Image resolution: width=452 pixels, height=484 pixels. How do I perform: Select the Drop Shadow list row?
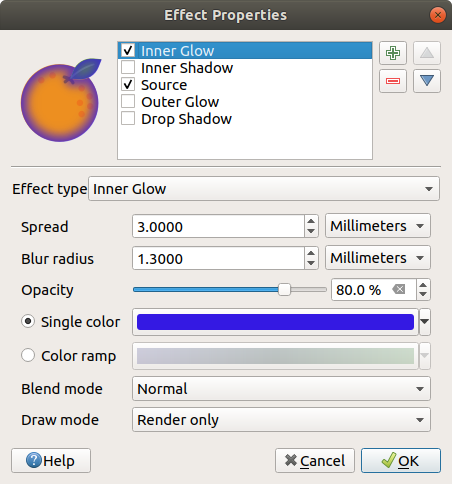(x=245, y=119)
